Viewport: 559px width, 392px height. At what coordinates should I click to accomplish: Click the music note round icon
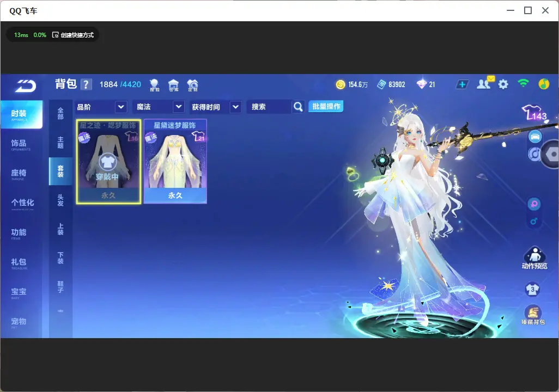[534, 154]
